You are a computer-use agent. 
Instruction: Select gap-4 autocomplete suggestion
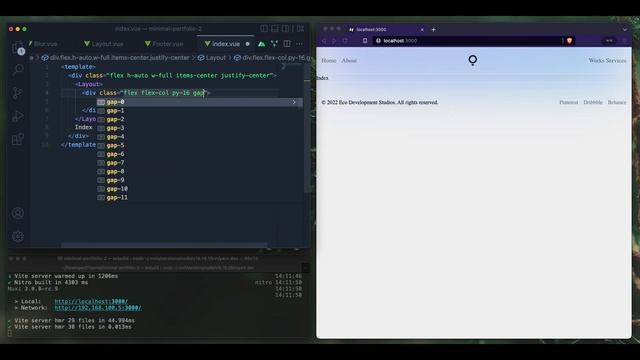click(199, 137)
